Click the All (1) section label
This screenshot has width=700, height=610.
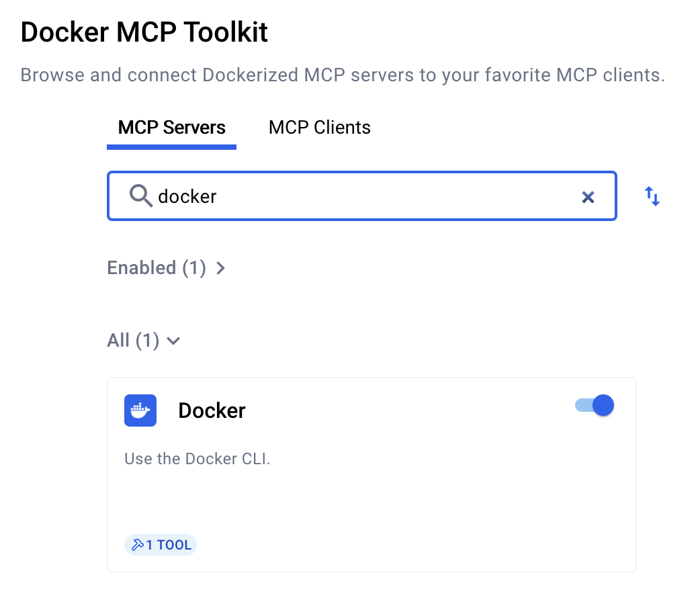click(x=133, y=341)
